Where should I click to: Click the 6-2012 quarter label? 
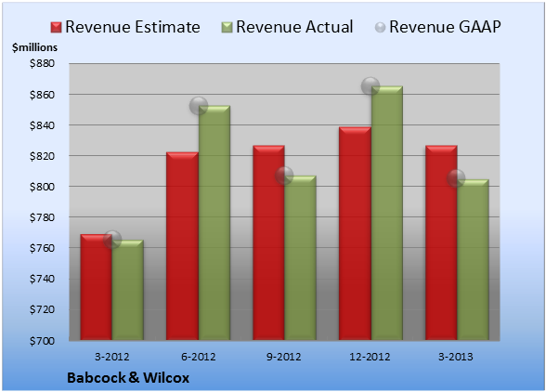[x=199, y=357]
